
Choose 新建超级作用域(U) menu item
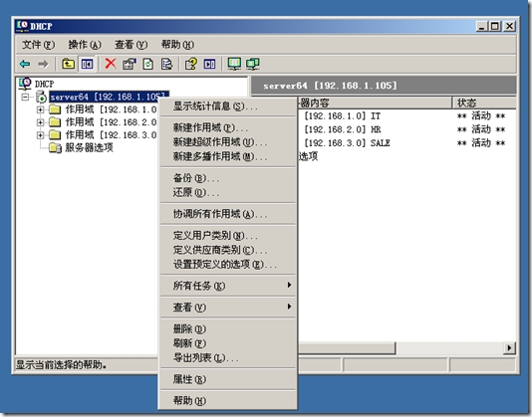point(228,142)
